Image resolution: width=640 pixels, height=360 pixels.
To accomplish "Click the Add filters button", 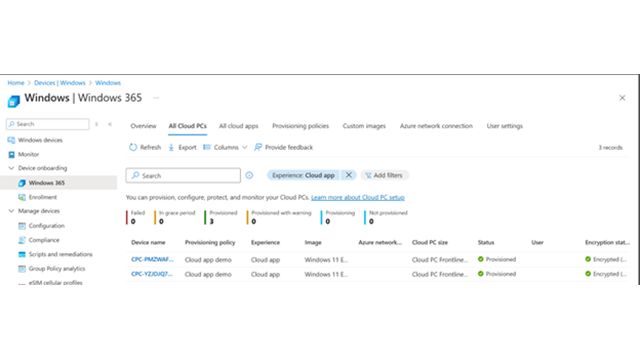I will 384,175.
